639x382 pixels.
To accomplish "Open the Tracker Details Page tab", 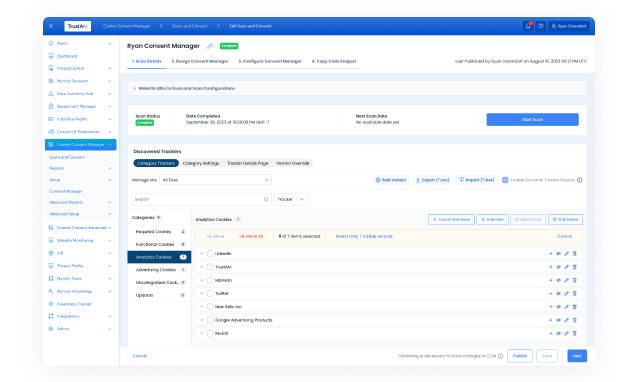I will pyautogui.click(x=247, y=163).
